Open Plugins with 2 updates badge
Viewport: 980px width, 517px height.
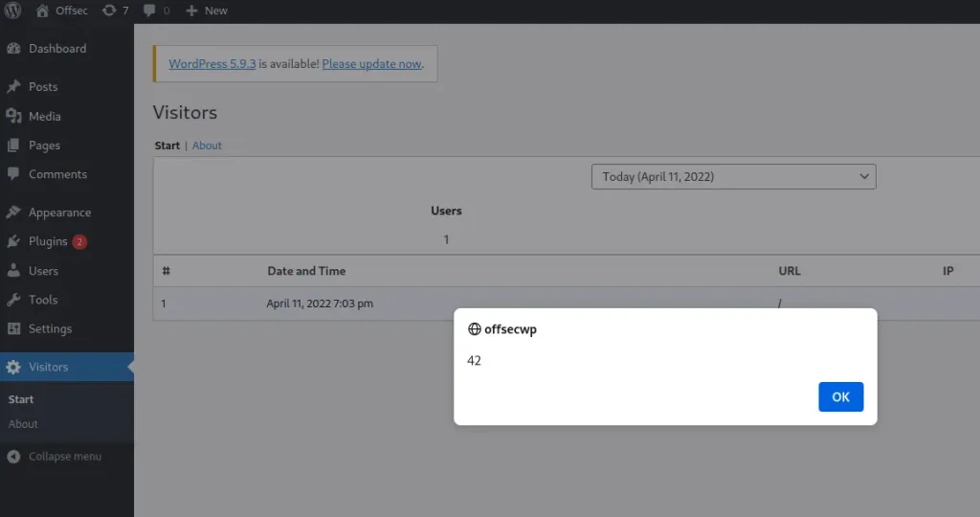pos(48,241)
